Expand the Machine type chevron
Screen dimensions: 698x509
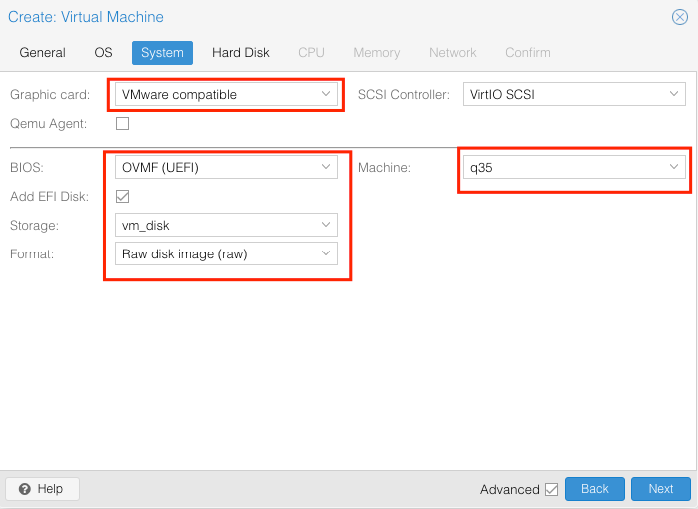coord(674,167)
